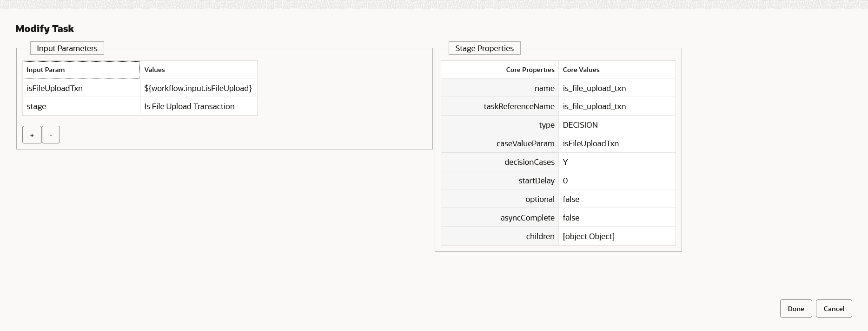Viewport: 868px width, 331px height.
Task: Select the decisionCases value Y
Action: (616, 162)
